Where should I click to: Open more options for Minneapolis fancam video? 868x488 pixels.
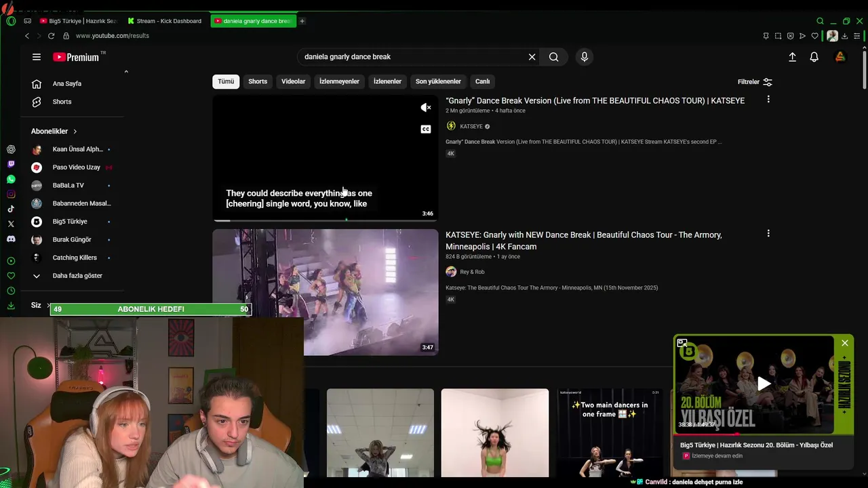768,234
